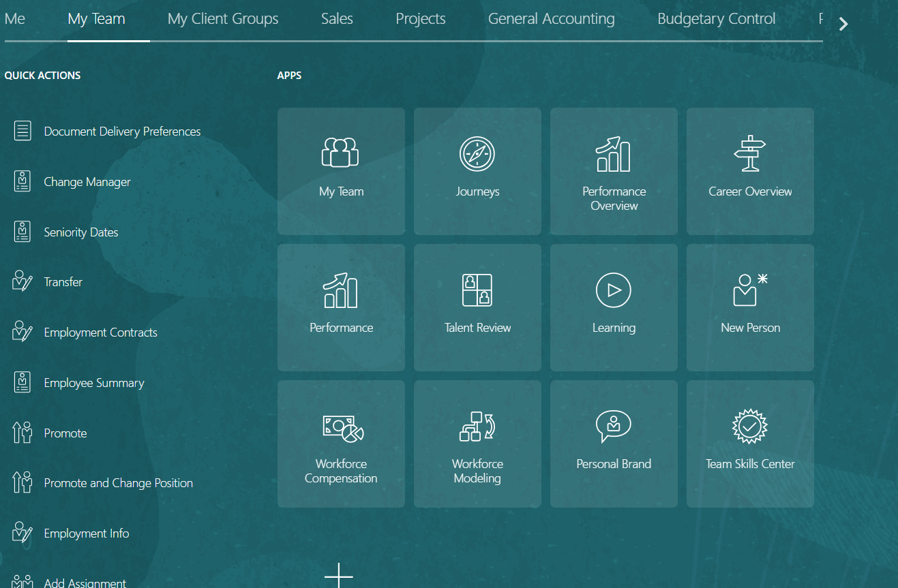Switch to My Client Groups tab

tap(223, 19)
